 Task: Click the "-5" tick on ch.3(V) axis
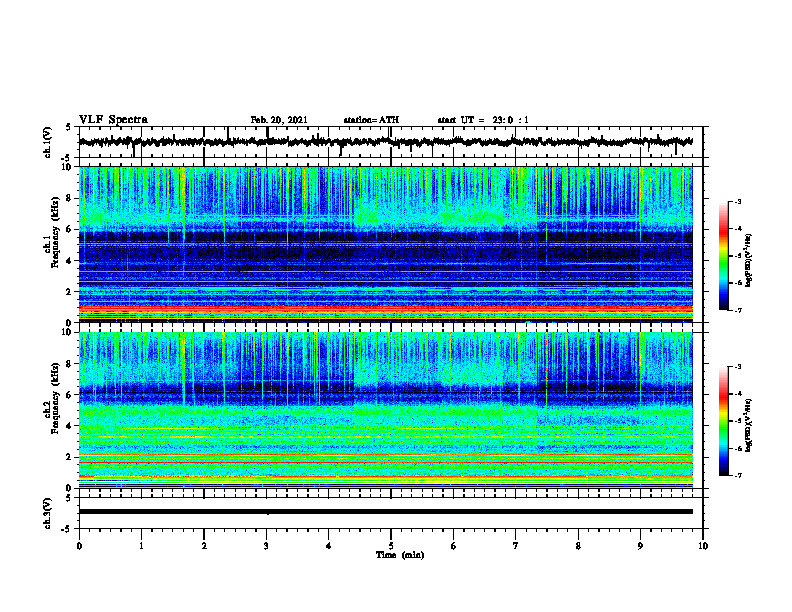68,529
